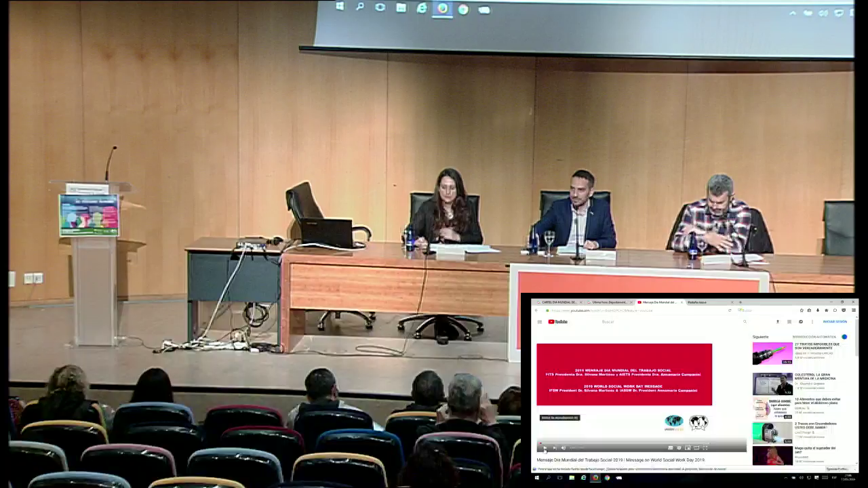
Task: Open Firefox home icon
Action: pyautogui.click(x=827, y=310)
